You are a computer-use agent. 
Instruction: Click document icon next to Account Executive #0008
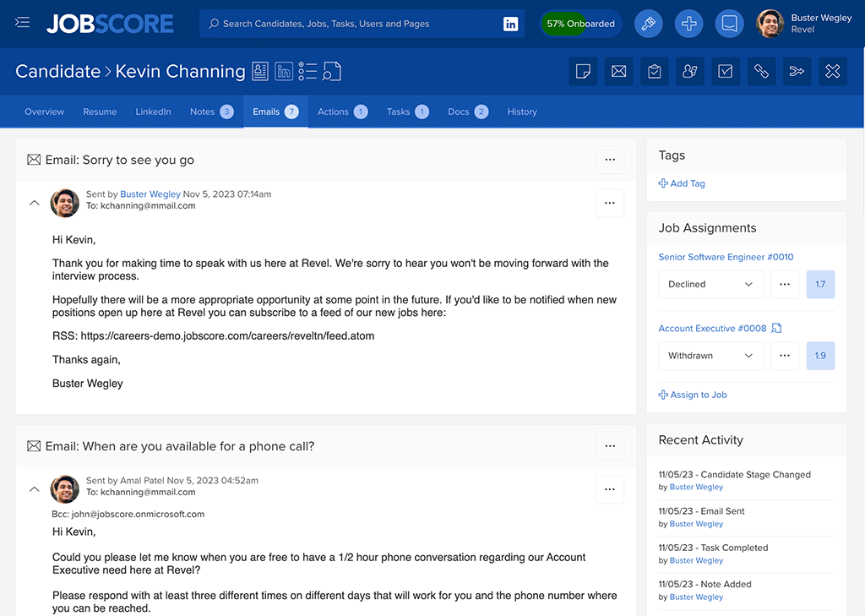776,329
